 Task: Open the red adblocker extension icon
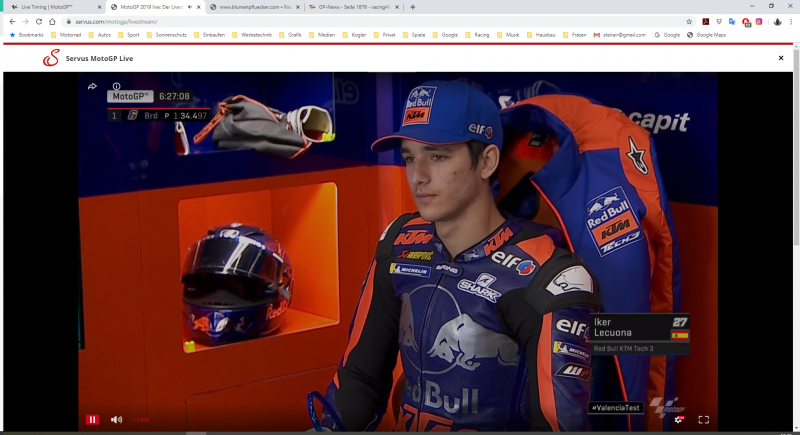(x=746, y=22)
